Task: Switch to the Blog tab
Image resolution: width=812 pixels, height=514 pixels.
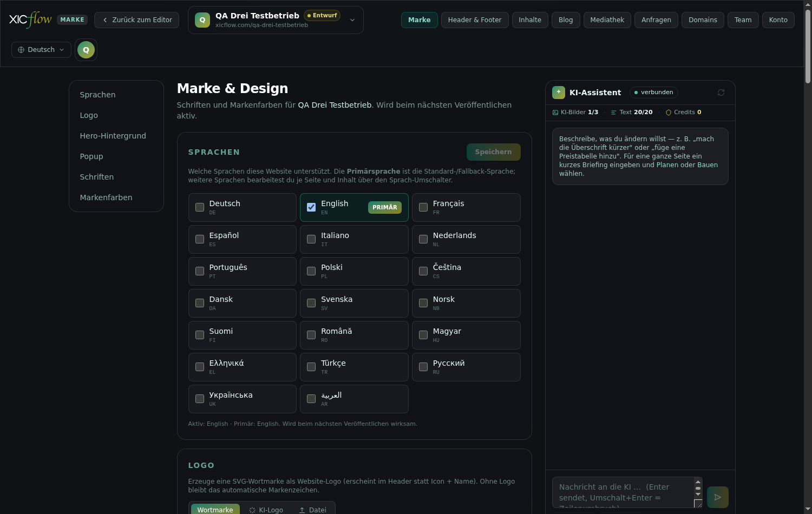Action: point(566,20)
